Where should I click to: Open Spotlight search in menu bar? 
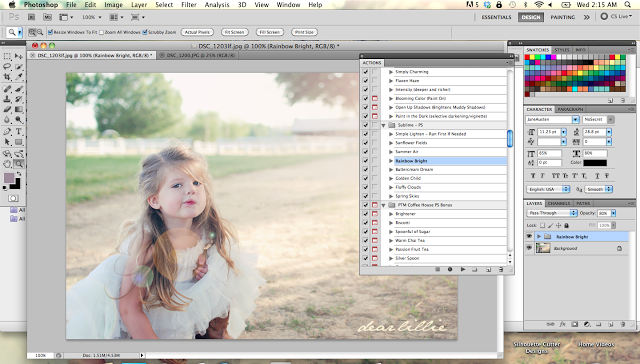628,5
